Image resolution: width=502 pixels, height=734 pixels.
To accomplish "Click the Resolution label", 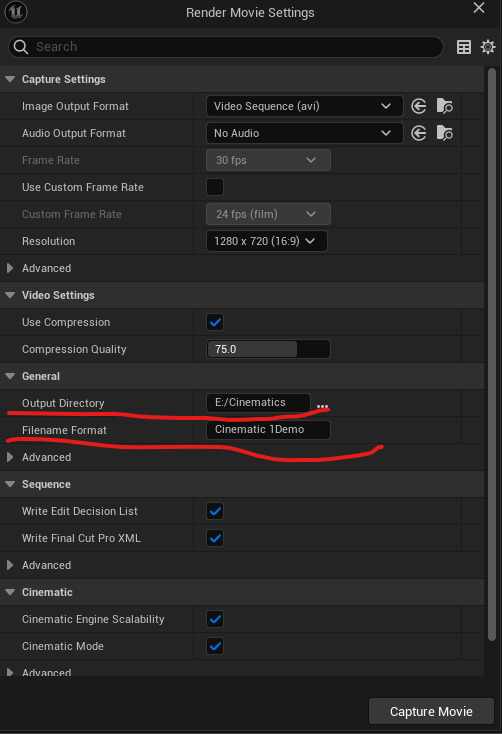I will [48, 242].
